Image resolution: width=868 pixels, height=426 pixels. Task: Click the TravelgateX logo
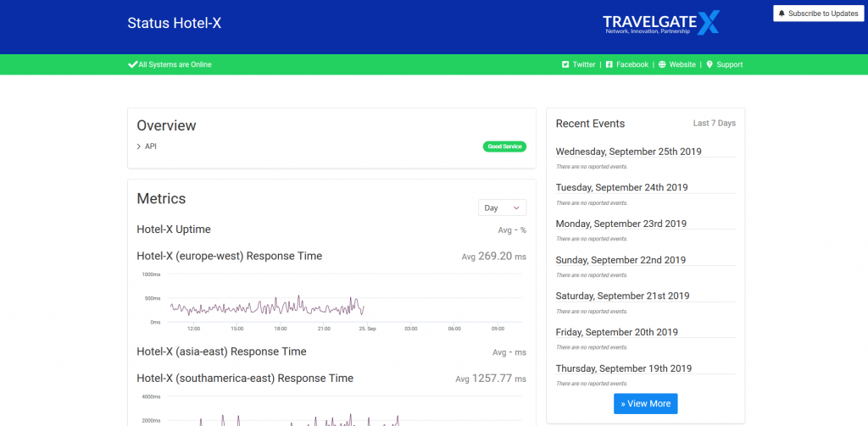click(x=660, y=23)
